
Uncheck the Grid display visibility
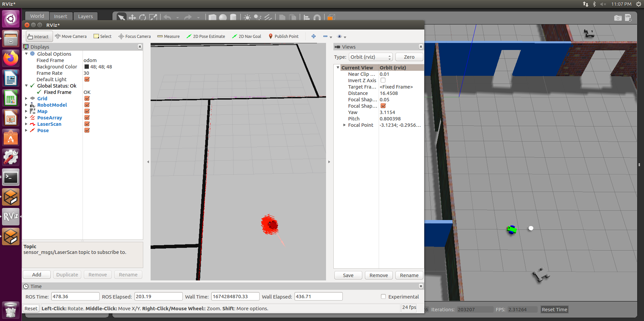pyautogui.click(x=87, y=98)
